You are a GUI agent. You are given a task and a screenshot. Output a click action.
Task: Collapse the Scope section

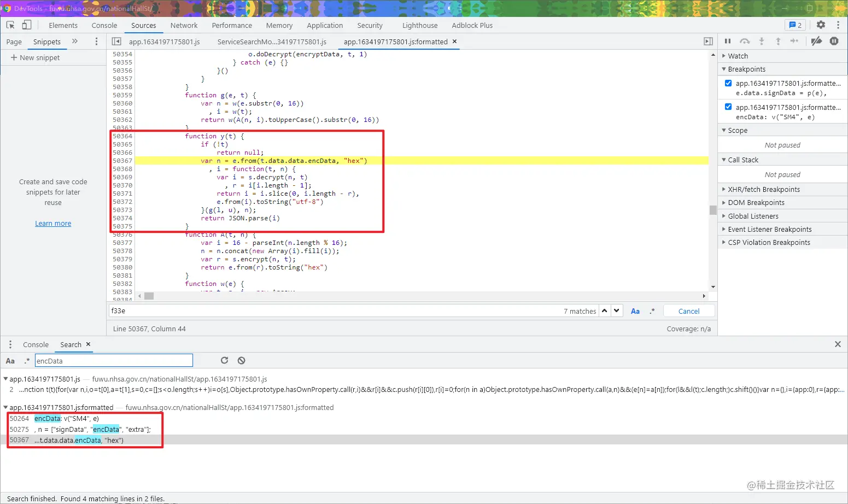coord(782,130)
